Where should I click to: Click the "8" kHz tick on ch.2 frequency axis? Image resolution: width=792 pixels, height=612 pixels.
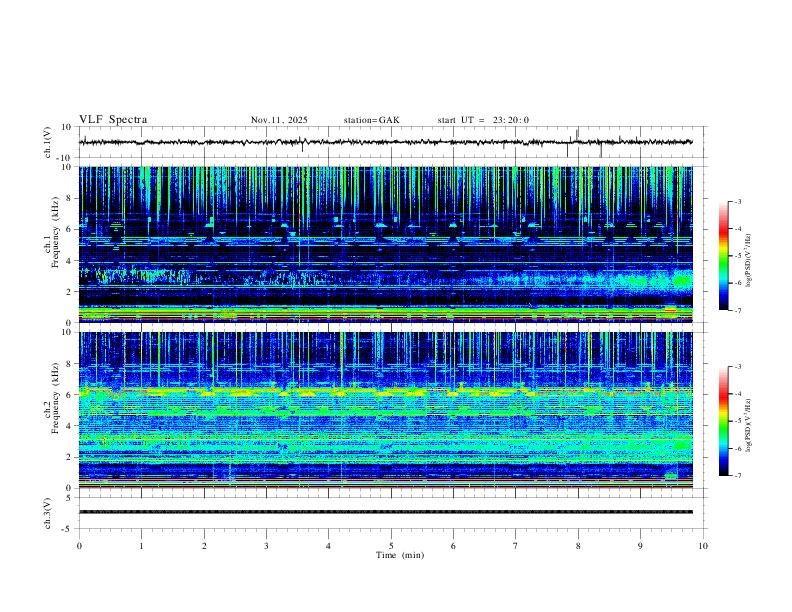pyautogui.click(x=70, y=364)
